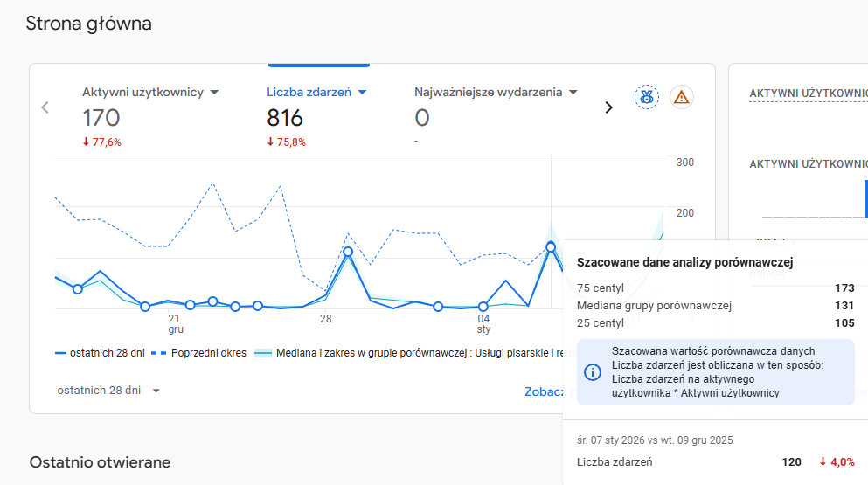Click the 75 centyl row

click(x=715, y=288)
